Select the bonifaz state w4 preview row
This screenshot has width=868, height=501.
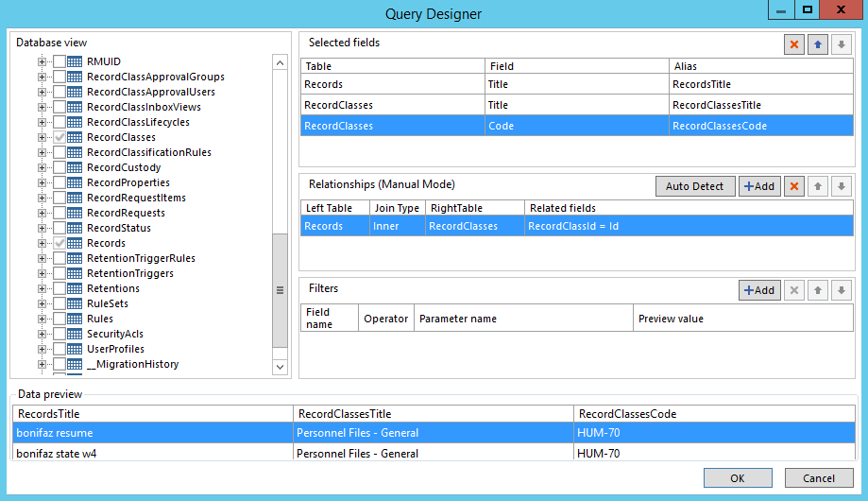click(x=55, y=454)
